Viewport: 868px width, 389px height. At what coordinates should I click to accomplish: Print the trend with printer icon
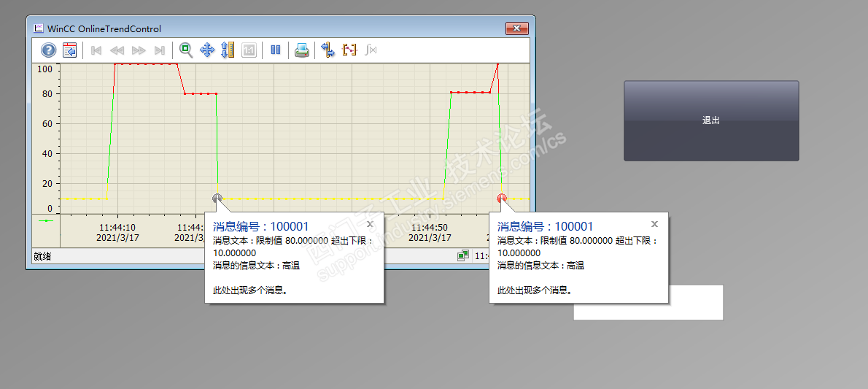(x=302, y=50)
